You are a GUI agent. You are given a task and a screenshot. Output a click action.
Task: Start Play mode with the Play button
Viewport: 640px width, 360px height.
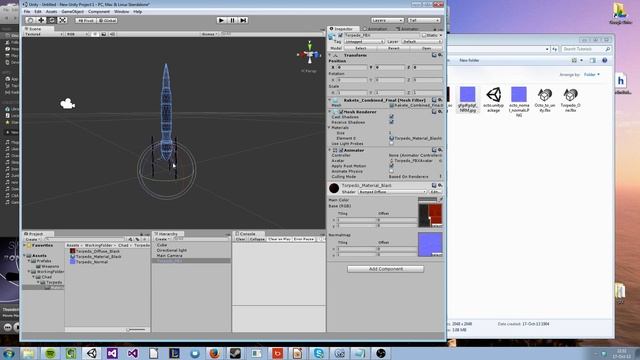coord(221,20)
